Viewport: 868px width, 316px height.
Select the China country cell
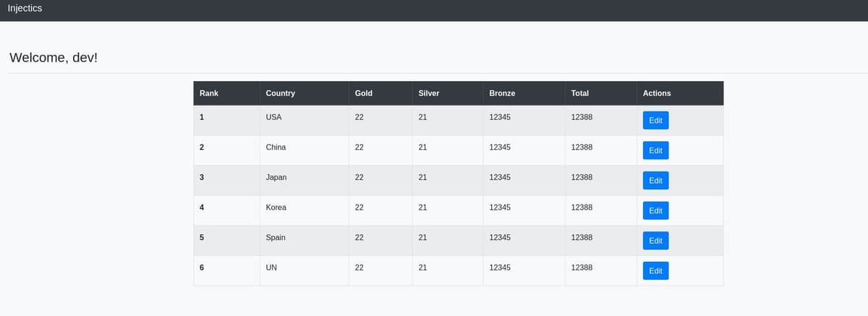coord(276,148)
